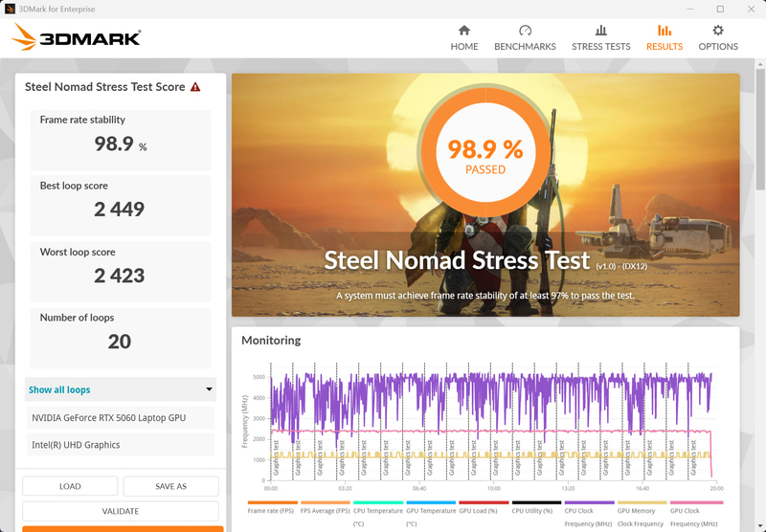Toggle GPU Memory Clock Frequency legend swatch

pyautogui.click(x=642, y=502)
